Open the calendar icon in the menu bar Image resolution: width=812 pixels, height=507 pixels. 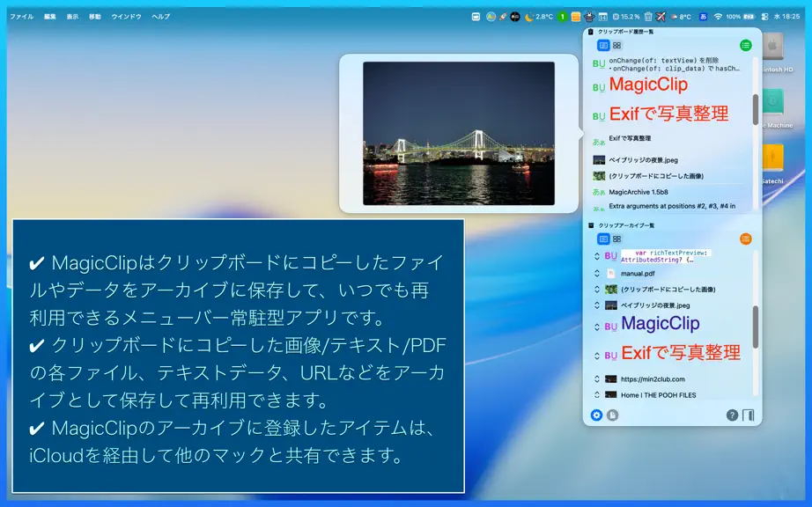point(602,17)
